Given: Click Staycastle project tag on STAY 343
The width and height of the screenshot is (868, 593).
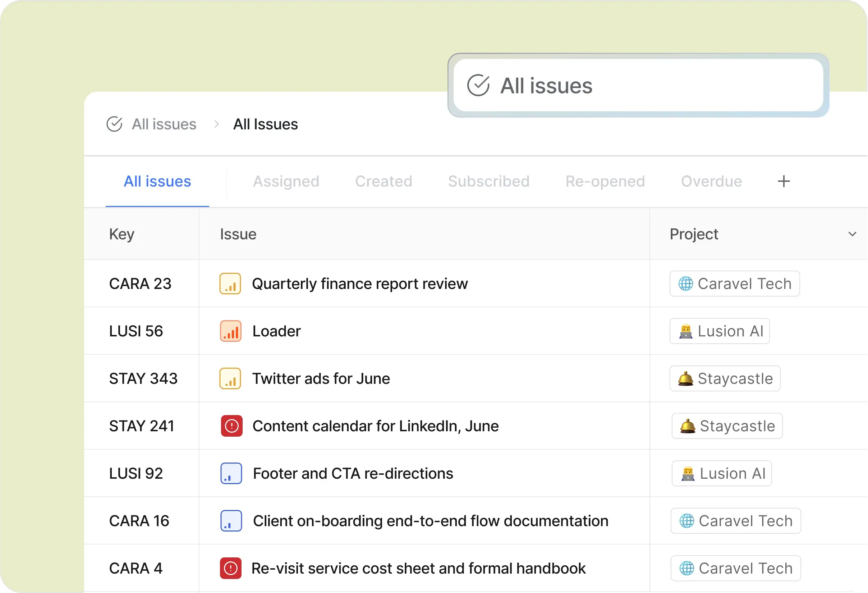Looking at the screenshot, I should (x=725, y=378).
